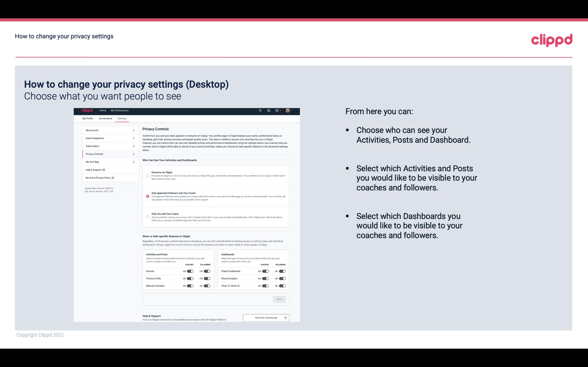Toggle Rounds visibility for Followers off
The image size is (588, 367).
[207, 271]
